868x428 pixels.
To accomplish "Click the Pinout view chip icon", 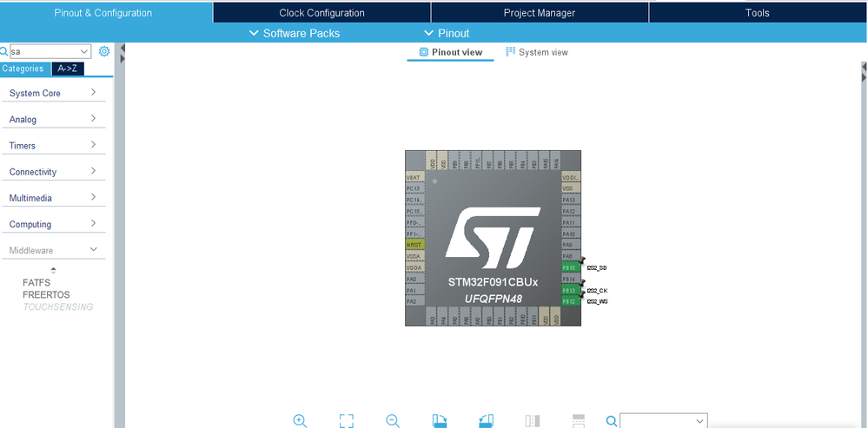I will [423, 52].
